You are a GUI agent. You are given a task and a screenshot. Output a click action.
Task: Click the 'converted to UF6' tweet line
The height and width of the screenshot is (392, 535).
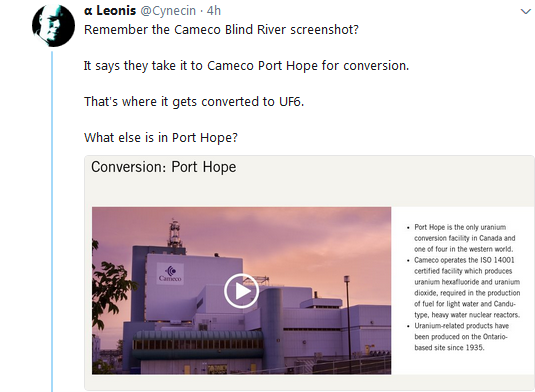click(x=194, y=102)
